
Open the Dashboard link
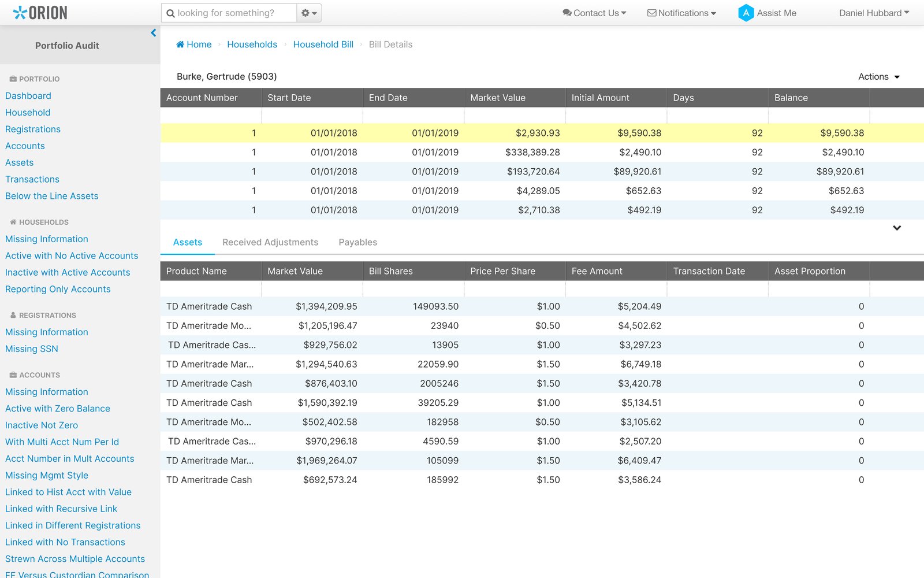[x=28, y=96]
